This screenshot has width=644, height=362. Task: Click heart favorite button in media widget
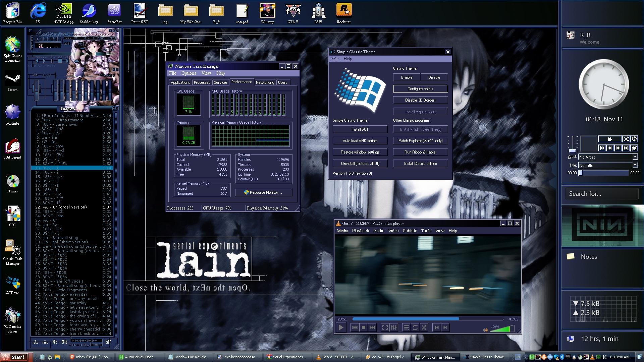click(634, 148)
